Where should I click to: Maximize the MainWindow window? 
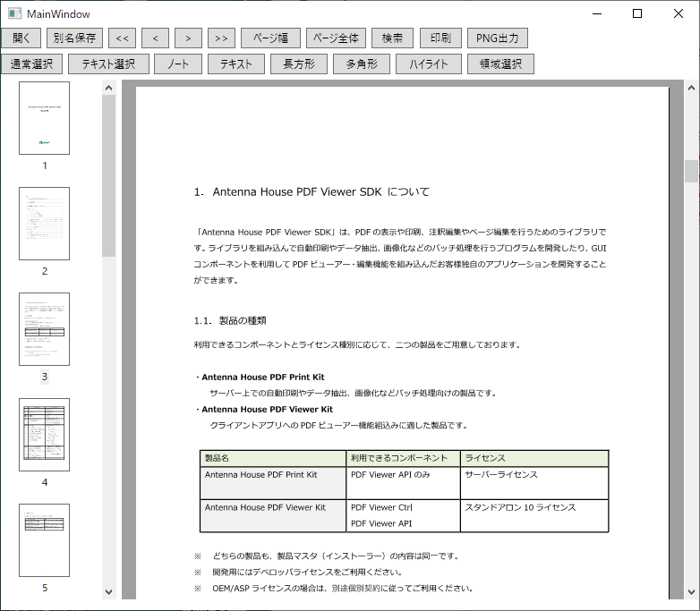[x=637, y=13]
